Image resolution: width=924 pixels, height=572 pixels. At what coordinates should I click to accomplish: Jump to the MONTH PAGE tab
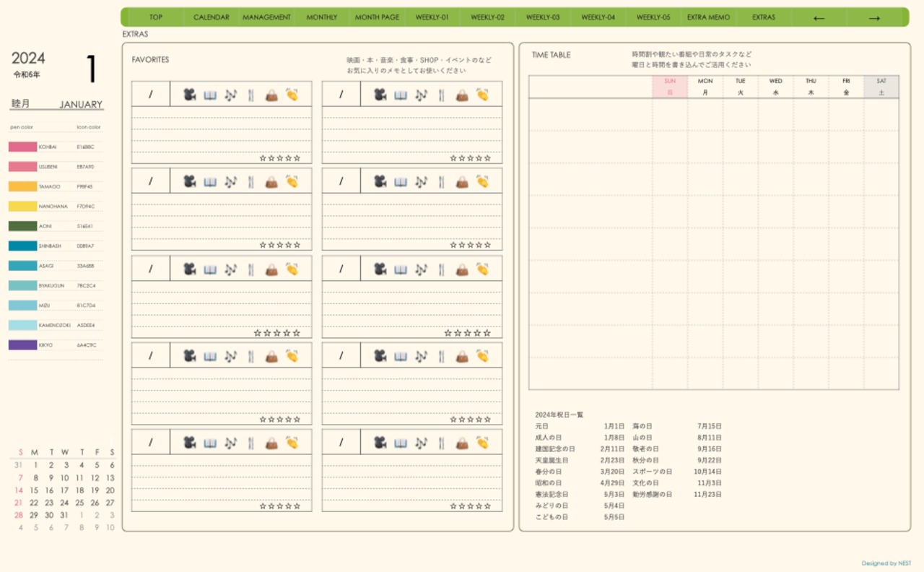(x=377, y=17)
